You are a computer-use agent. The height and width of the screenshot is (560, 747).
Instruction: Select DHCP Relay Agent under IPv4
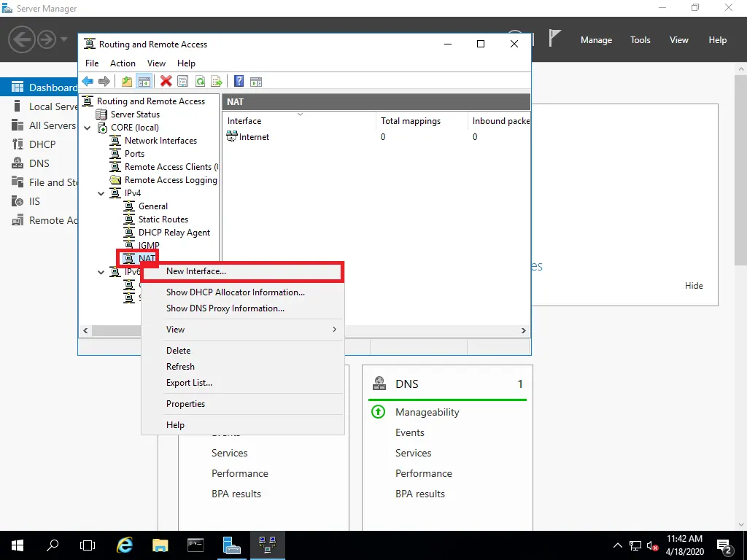tap(174, 233)
